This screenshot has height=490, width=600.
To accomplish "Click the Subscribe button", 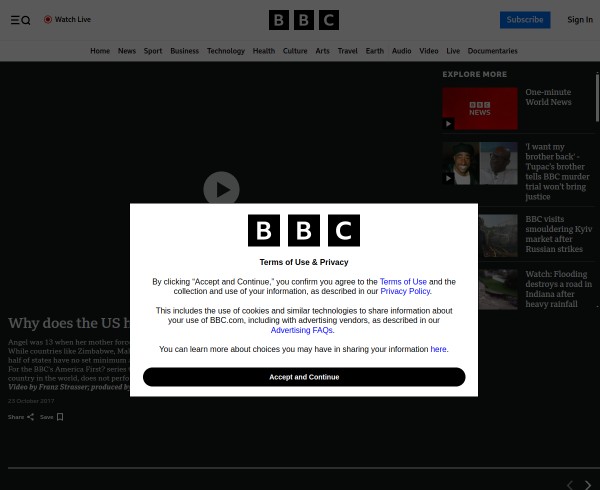I will pos(525,20).
